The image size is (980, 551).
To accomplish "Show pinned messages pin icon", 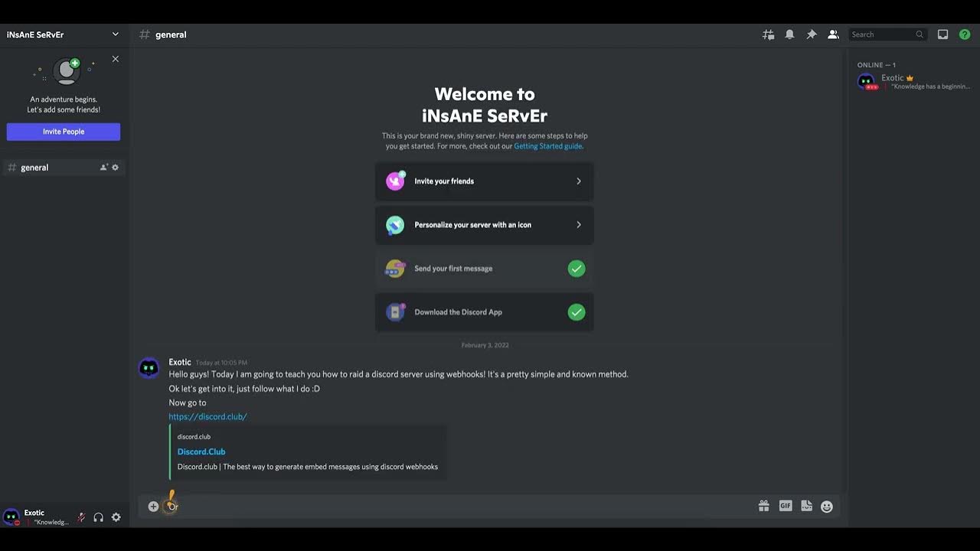I will (812, 34).
